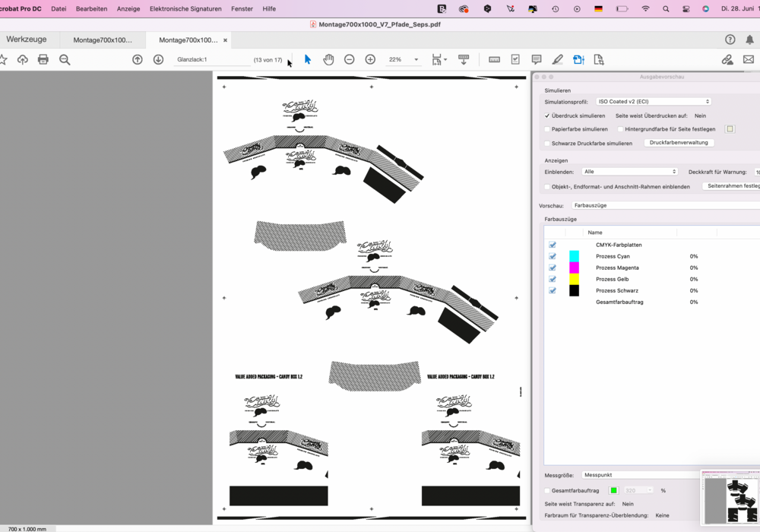760x532 pixels.
Task: Open the Simulationsprofil ISO Coated dropdown
Action: (x=654, y=101)
